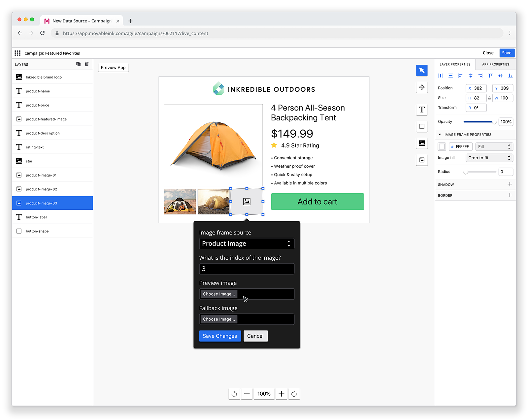
Task: Select the arrow pointer tool
Action: [422, 70]
